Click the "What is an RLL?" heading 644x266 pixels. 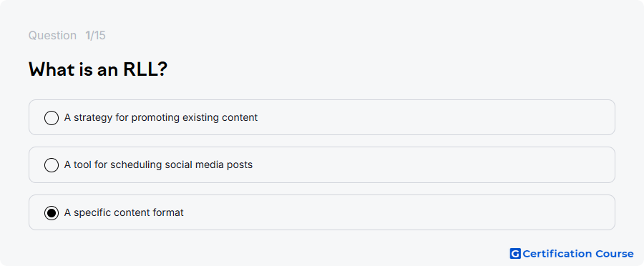coord(98,69)
